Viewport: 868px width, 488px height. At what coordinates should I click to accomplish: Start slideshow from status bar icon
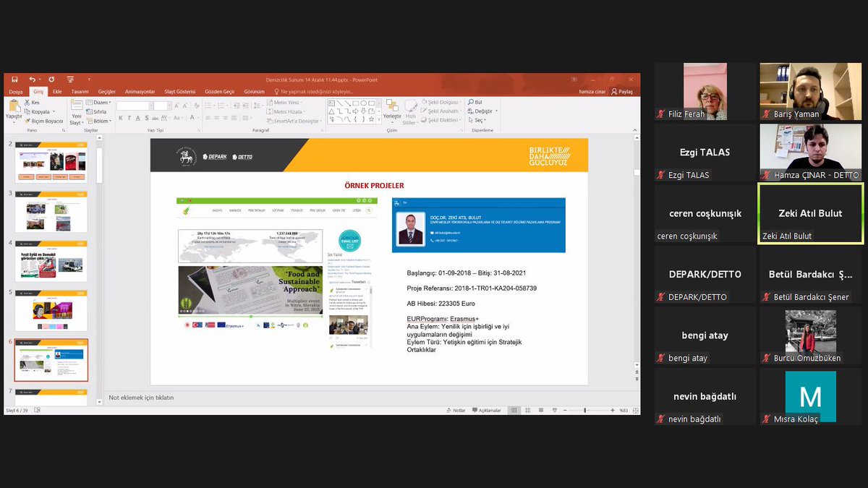click(x=554, y=410)
